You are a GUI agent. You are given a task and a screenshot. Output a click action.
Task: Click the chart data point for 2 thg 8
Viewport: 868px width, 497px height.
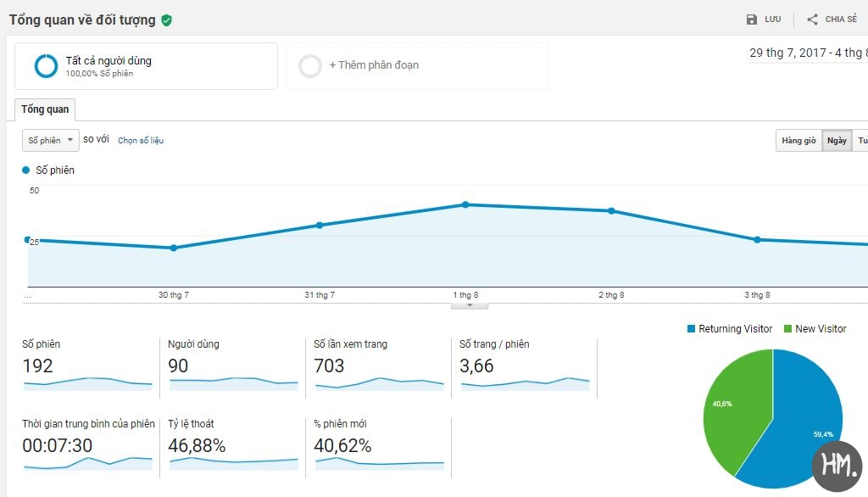point(611,210)
